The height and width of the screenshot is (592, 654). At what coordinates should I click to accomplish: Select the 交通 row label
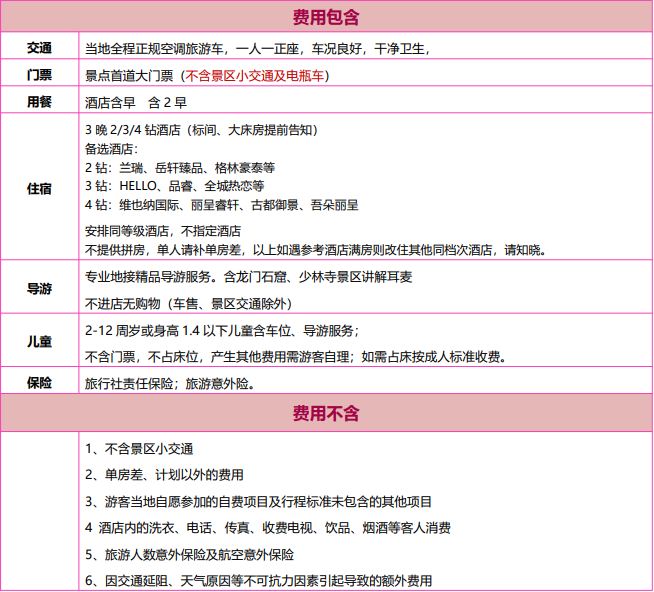[39, 48]
